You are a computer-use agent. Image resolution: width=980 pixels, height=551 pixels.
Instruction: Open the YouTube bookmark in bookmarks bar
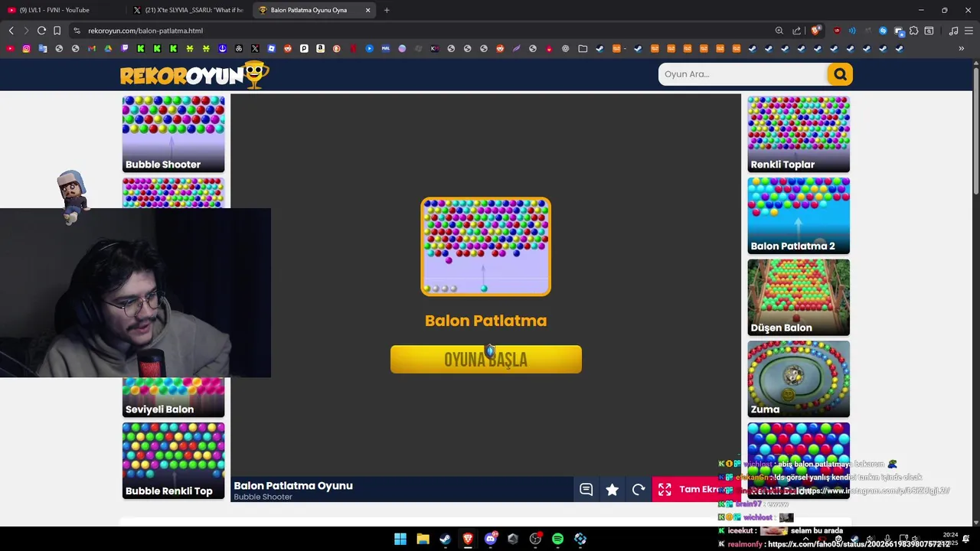point(10,48)
